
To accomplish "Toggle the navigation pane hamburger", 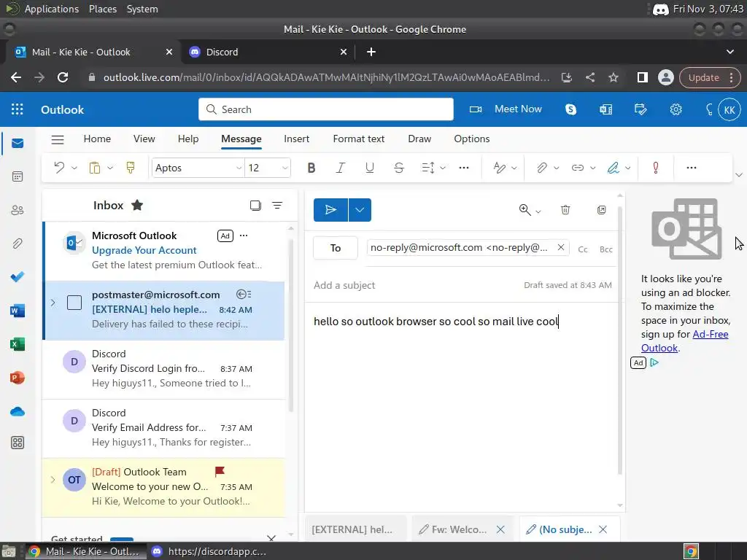I will [x=58, y=139].
